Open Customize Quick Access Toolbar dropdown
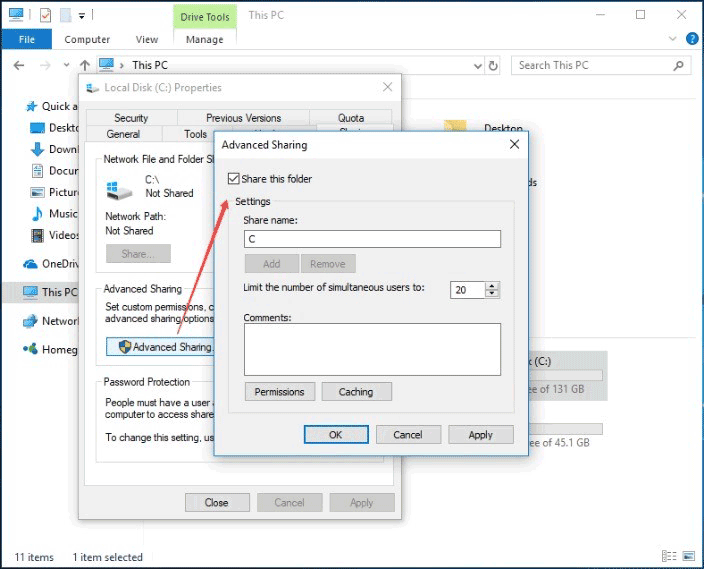 coord(82,16)
